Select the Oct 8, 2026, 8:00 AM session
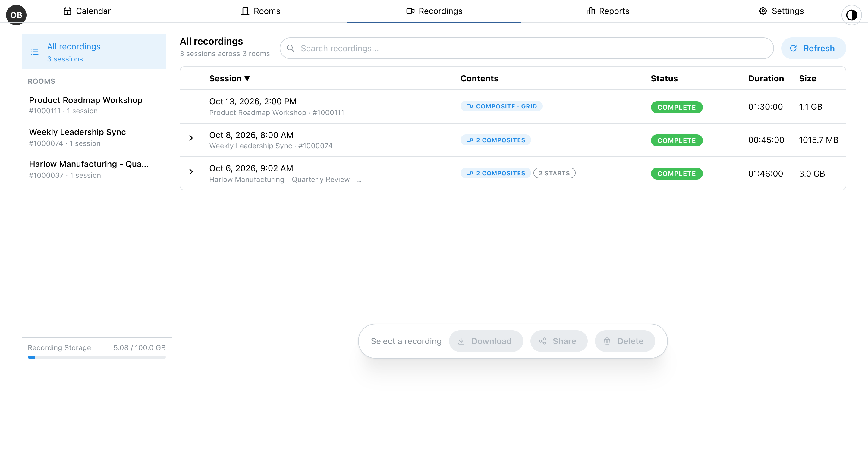The image size is (868, 458). point(513,140)
